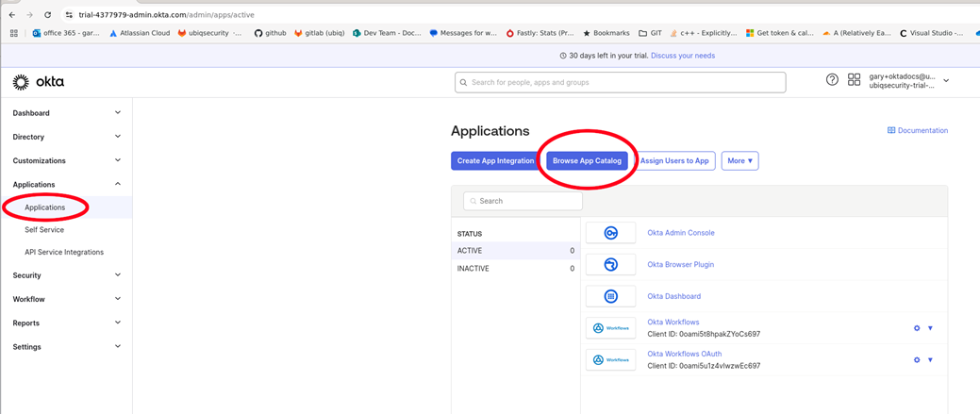Click the browser back arrow
This screenshot has height=414, width=980.
click(11, 14)
